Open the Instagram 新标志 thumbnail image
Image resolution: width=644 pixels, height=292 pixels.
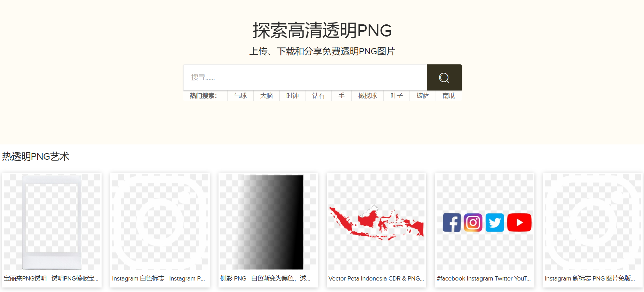click(x=593, y=222)
